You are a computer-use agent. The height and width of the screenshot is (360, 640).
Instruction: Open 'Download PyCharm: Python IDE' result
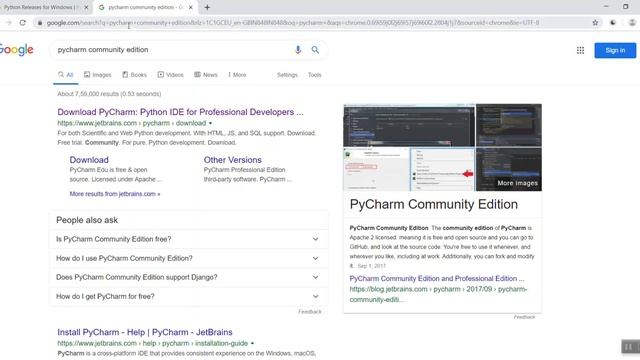(180, 112)
